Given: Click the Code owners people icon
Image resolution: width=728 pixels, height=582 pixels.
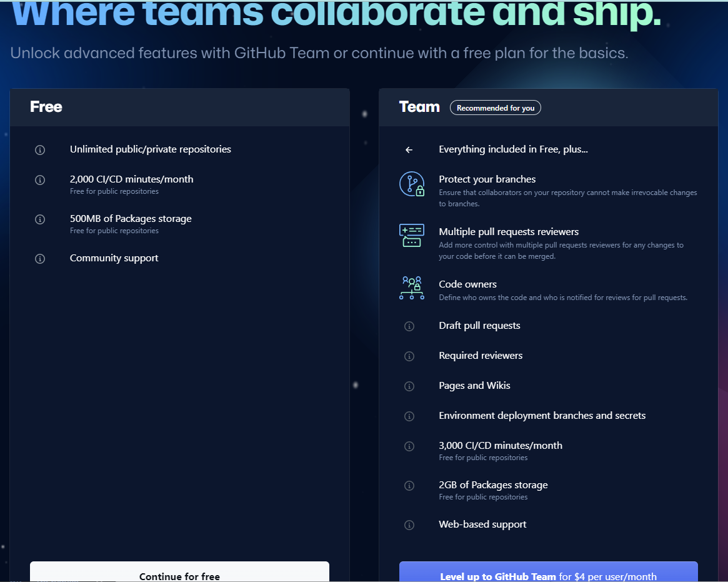Looking at the screenshot, I should 412,288.
